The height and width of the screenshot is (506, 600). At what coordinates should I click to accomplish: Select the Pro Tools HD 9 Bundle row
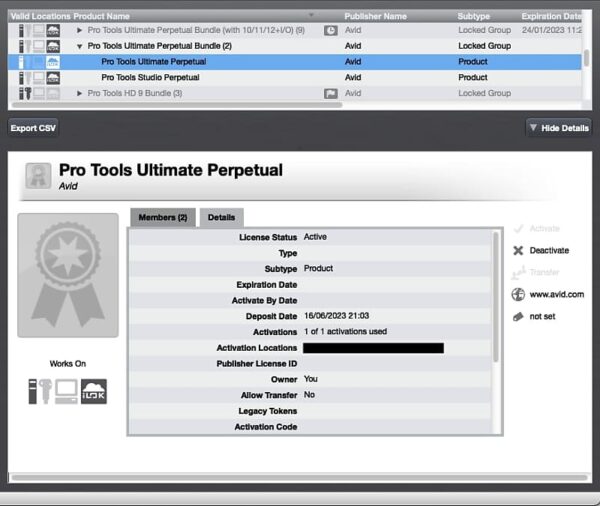pos(295,93)
